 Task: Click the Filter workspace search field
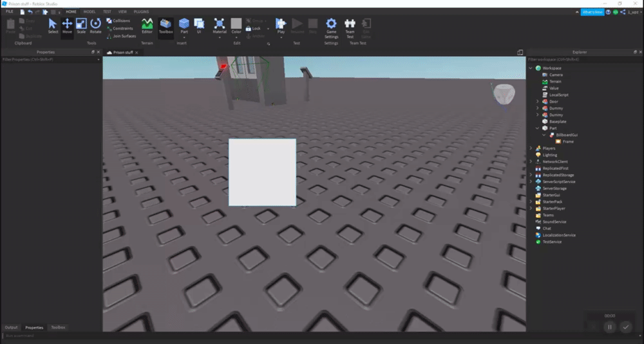585,60
